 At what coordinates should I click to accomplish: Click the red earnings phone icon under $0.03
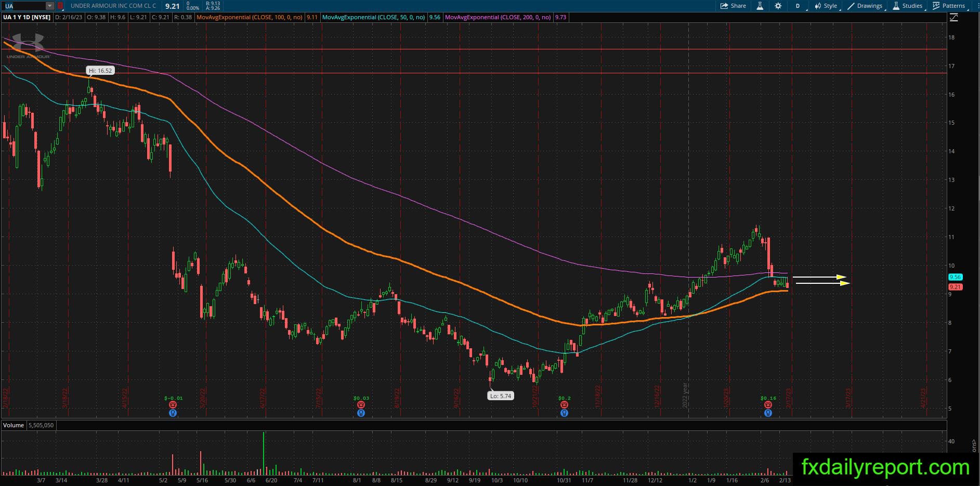pos(361,405)
